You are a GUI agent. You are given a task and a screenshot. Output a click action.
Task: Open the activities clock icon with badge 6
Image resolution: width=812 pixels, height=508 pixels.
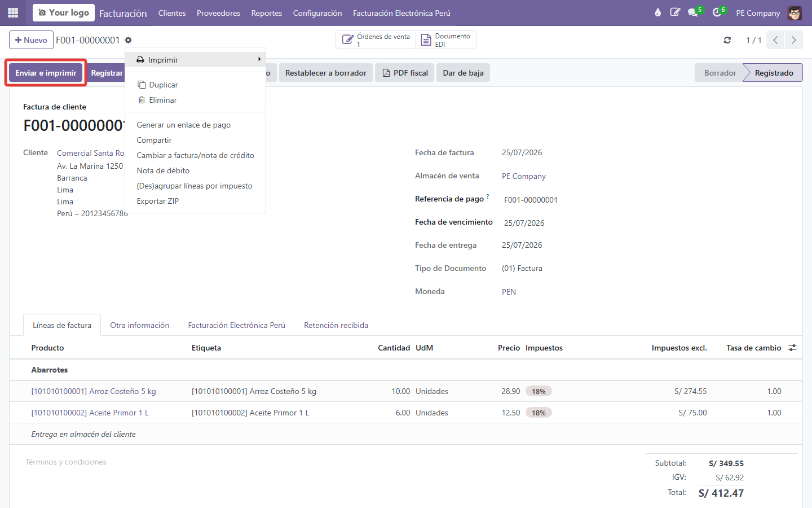click(718, 12)
